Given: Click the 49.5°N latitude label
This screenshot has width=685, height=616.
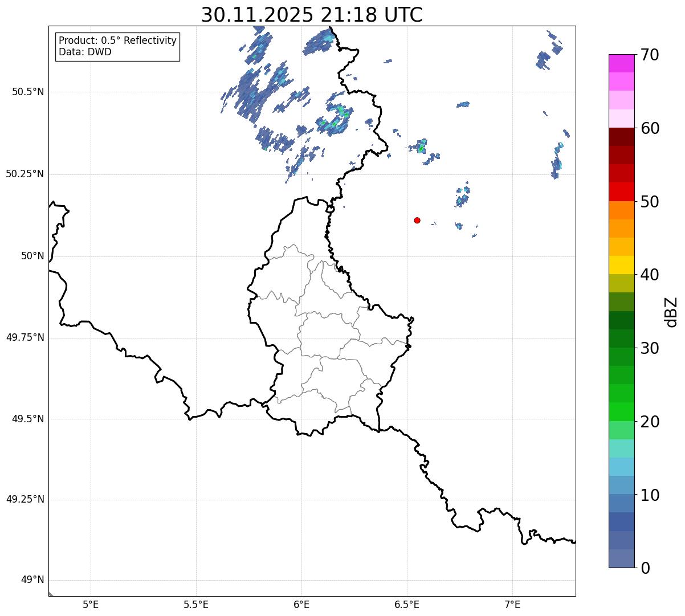Looking at the screenshot, I should 28,419.
